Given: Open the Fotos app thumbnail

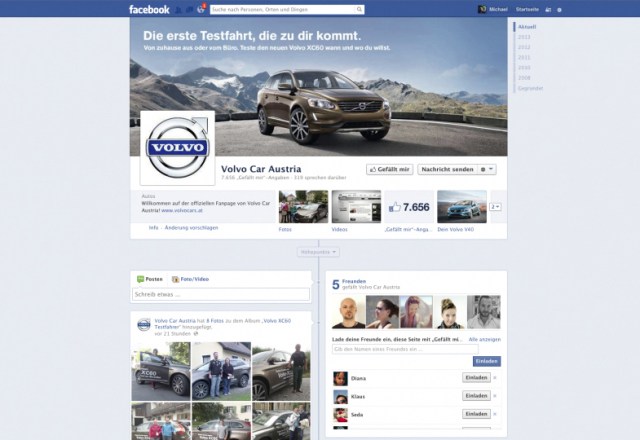Looking at the screenshot, I should tap(303, 207).
